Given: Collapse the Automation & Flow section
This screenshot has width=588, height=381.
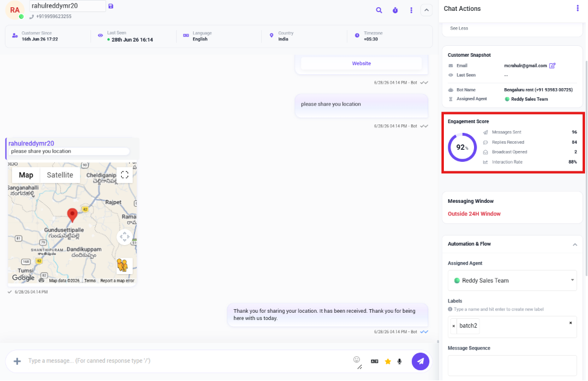Looking at the screenshot, I should point(575,245).
